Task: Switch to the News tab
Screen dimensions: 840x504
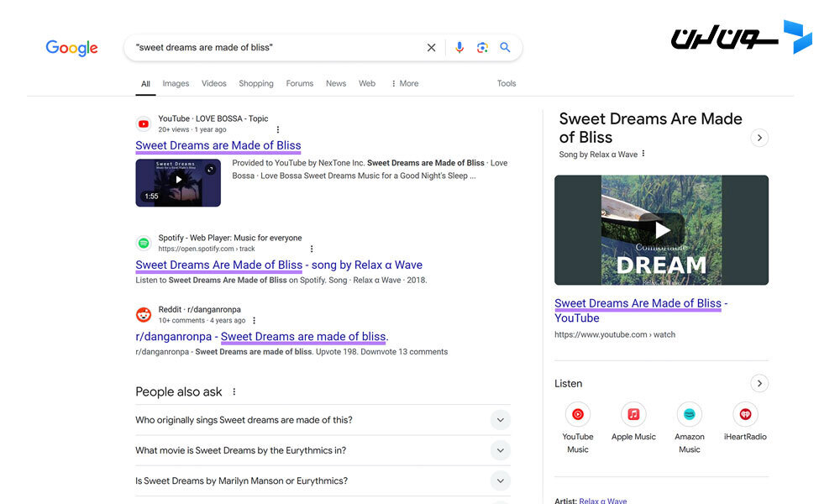Action: tap(336, 83)
